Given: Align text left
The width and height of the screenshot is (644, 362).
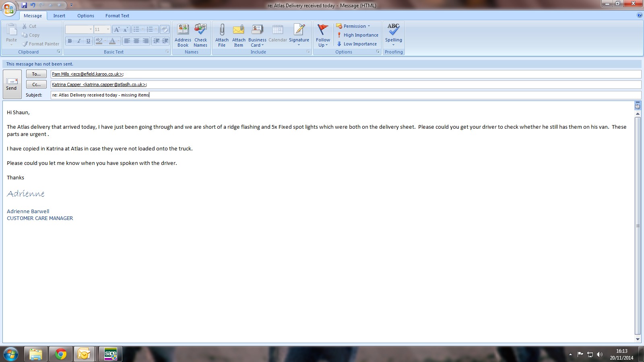Looking at the screenshot, I should pyautogui.click(x=127, y=41).
